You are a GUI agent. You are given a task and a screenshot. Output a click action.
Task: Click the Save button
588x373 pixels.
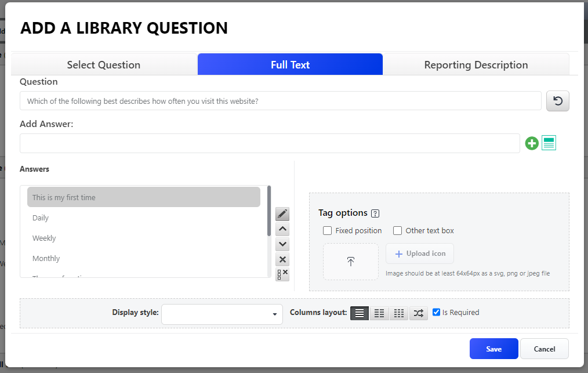[x=493, y=349]
